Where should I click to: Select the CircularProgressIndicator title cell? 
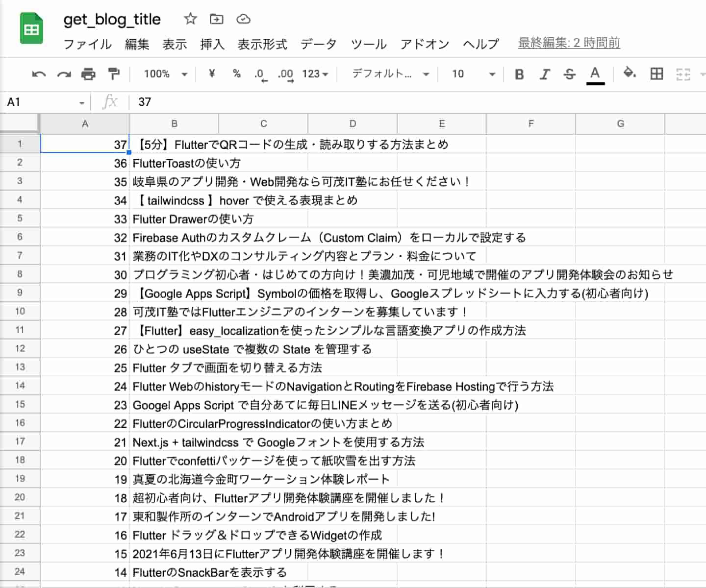tap(174, 424)
